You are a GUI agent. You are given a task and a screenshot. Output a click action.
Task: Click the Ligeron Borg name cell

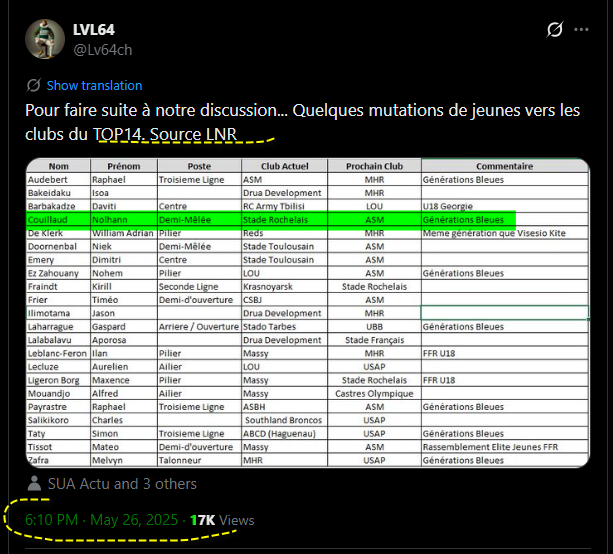(59, 380)
